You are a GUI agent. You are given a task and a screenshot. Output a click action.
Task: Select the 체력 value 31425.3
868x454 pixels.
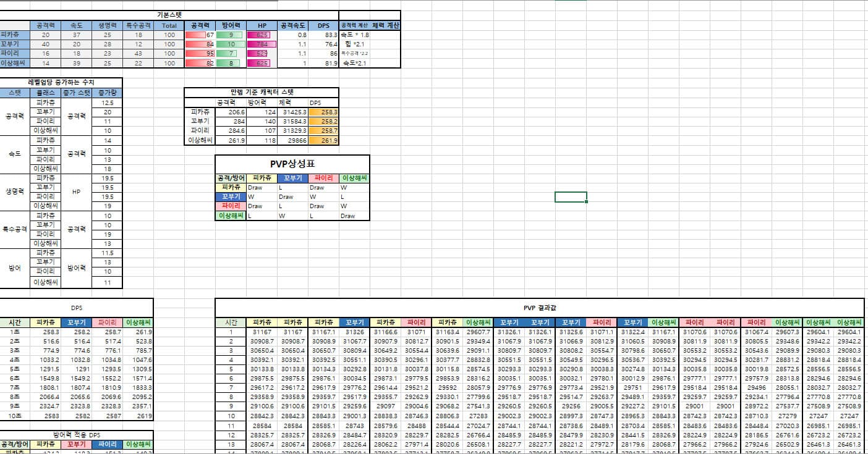(x=292, y=112)
